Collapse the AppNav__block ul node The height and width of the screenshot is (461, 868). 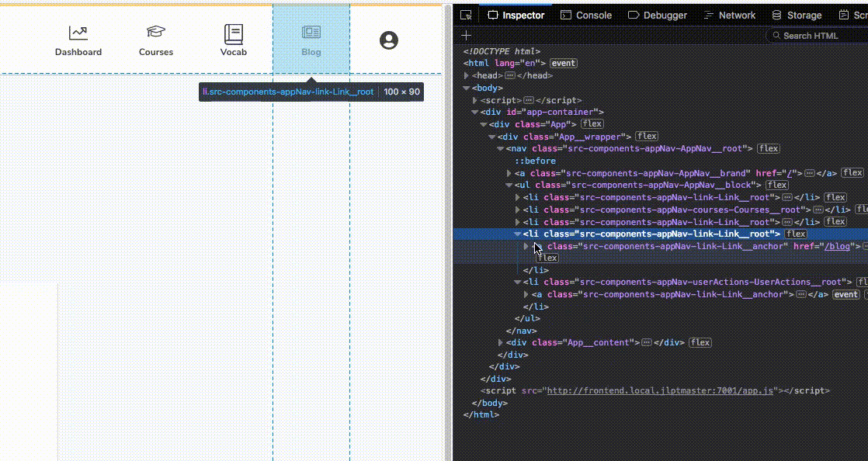point(509,185)
